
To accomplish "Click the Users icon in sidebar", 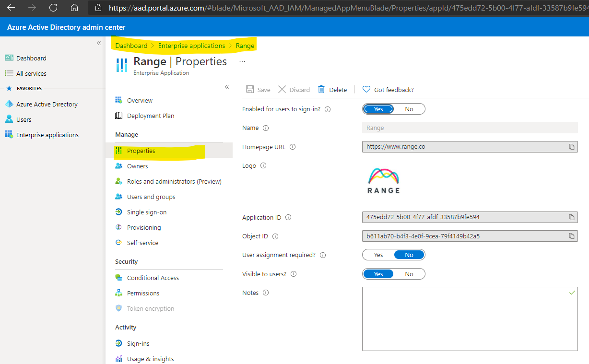I will [x=9, y=119].
